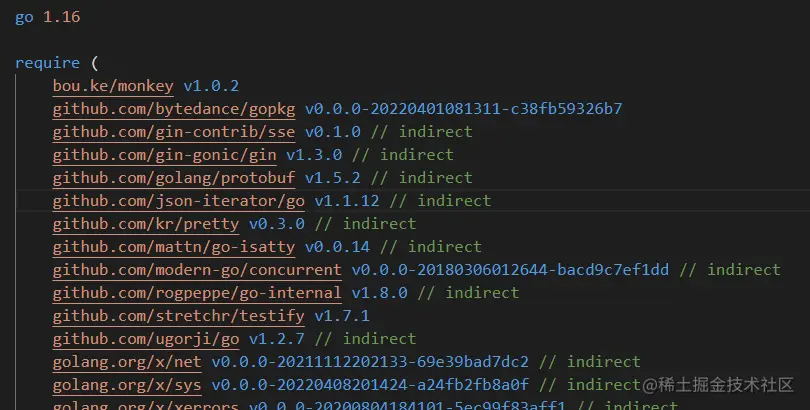This screenshot has width=810, height=410.
Task: Click version v1.3.0 on gin line
Action: point(314,155)
